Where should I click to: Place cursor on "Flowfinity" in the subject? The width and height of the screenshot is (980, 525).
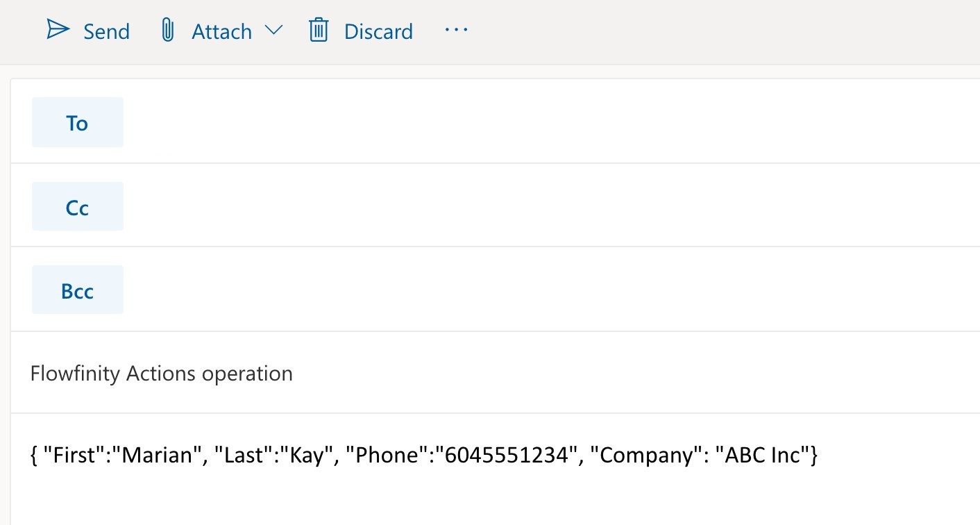click(75, 374)
